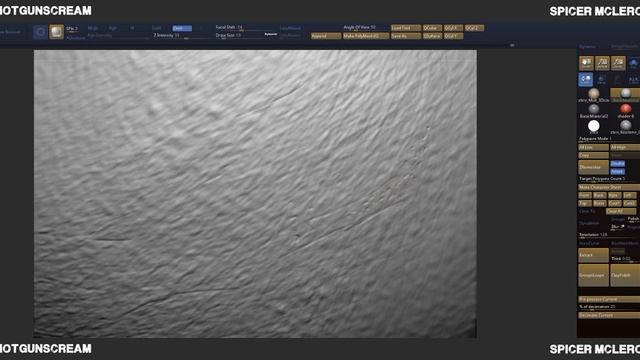
Task: Toggle the blue Double option beside ZRemesher
Action: tap(618, 163)
